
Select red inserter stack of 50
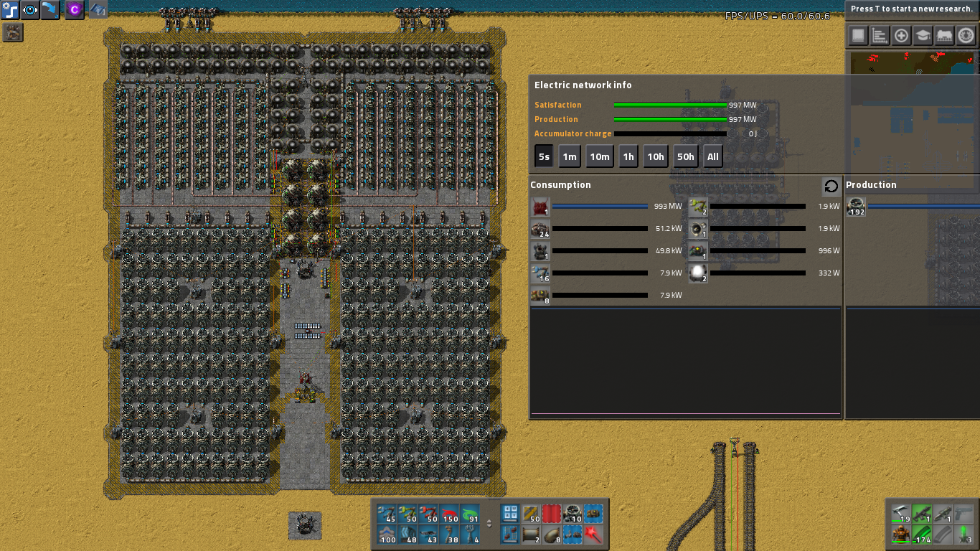tap(429, 514)
